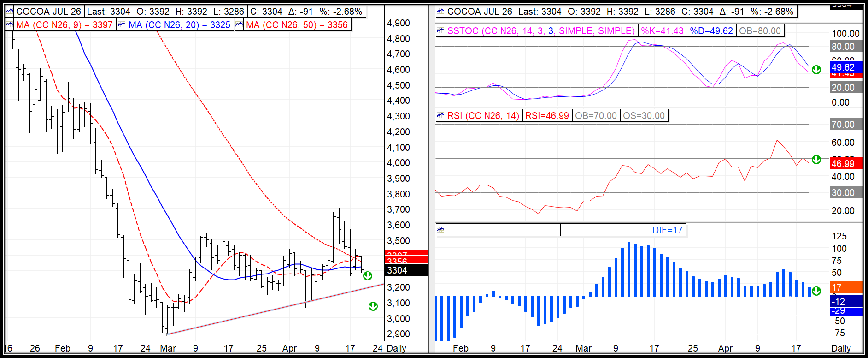Select the right chart's COCOA JUL 26 label
868x358 pixels.
click(x=480, y=12)
